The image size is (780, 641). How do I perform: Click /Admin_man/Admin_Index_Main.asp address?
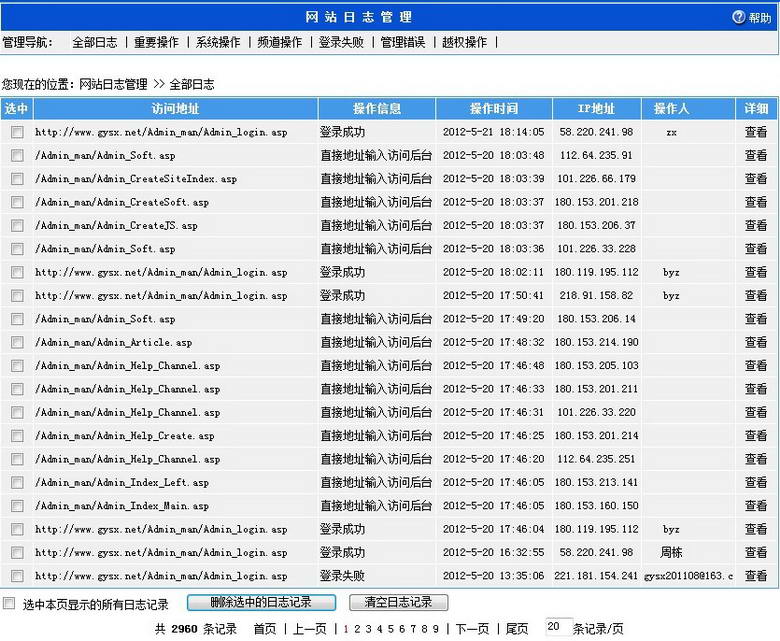click(x=122, y=506)
